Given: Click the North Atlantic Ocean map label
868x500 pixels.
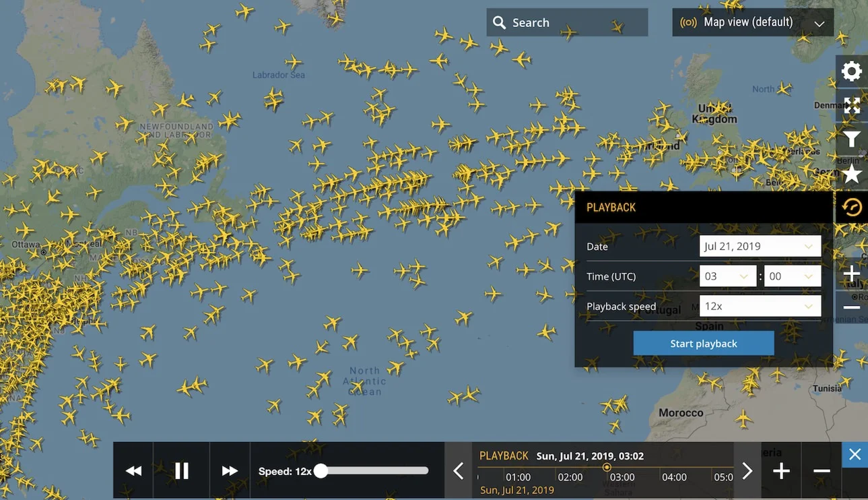Looking at the screenshot, I should [x=365, y=381].
